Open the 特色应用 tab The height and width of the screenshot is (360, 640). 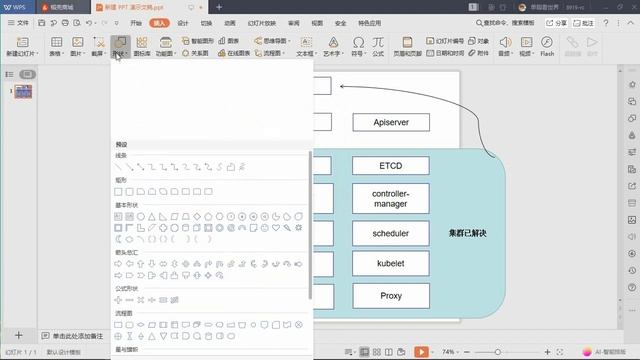point(369,23)
